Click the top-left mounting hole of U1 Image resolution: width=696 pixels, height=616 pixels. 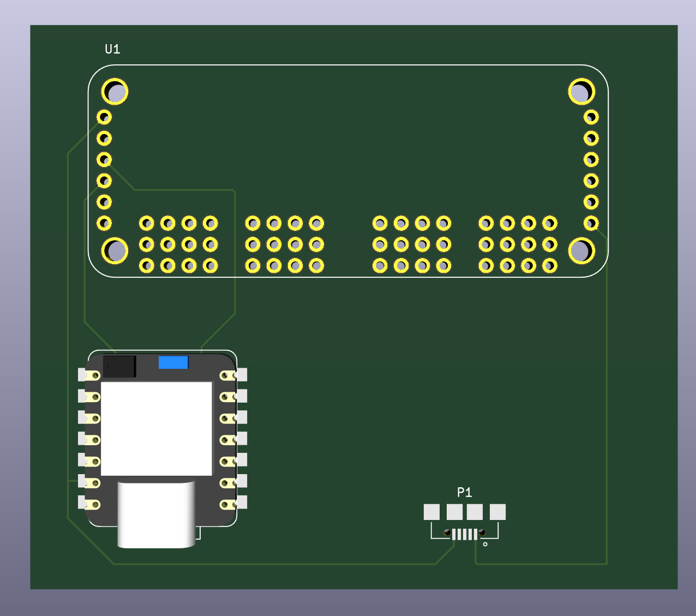115,92
